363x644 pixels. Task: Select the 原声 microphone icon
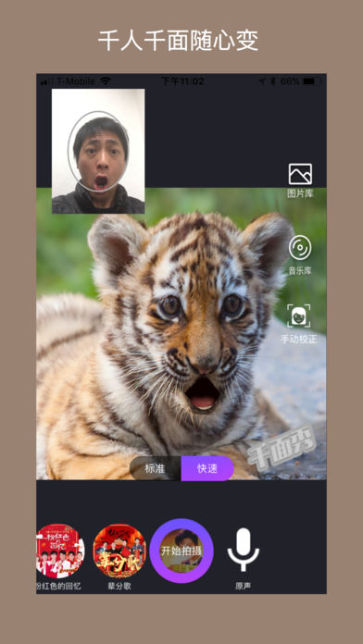pyautogui.click(x=244, y=550)
